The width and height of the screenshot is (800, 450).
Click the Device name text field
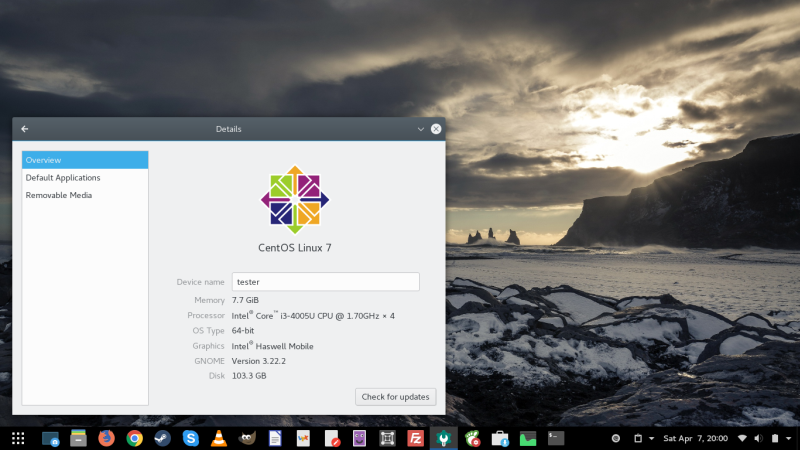point(325,282)
